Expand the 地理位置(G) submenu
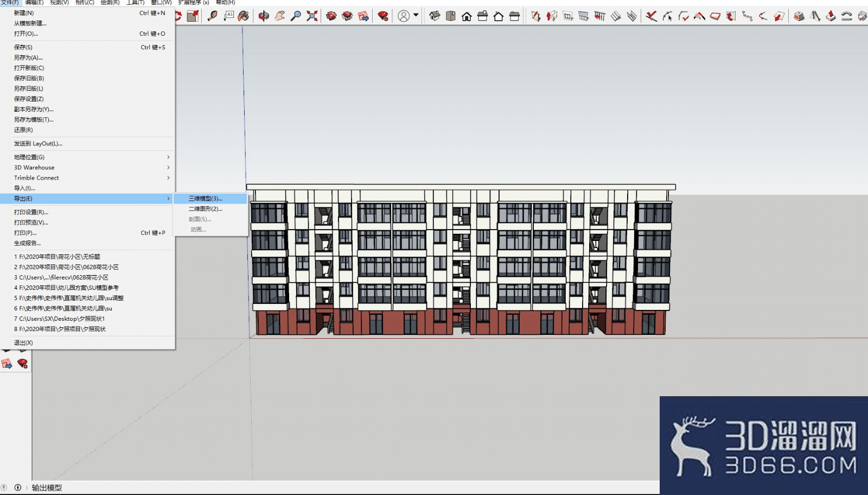This screenshot has width=868, height=495. coord(87,157)
